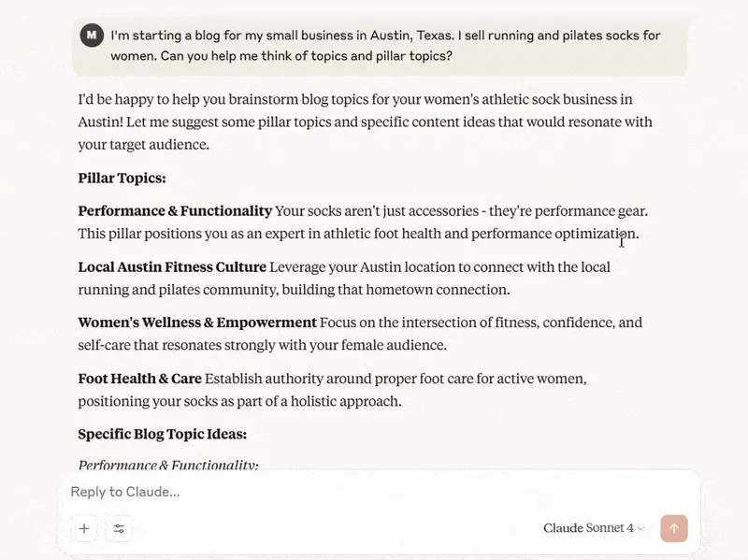Click the "Specific Blog Topic Ideas:" heading
The width and height of the screenshot is (748, 560).
click(162, 434)
